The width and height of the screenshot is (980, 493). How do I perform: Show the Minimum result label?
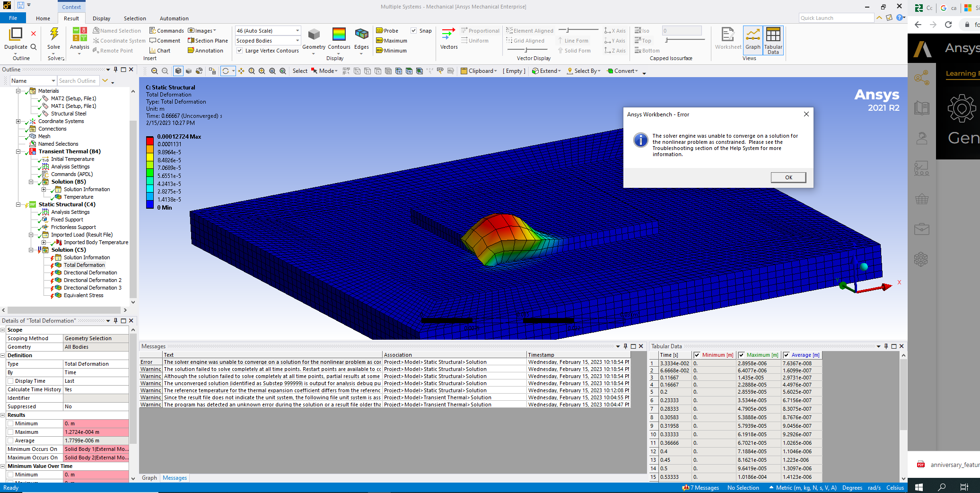click(391, 51)
